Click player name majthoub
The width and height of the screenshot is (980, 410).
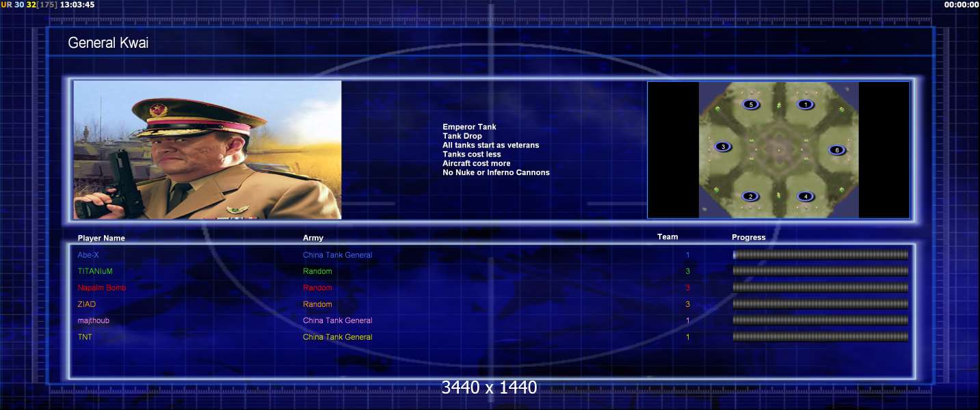(x=93, y=320)
